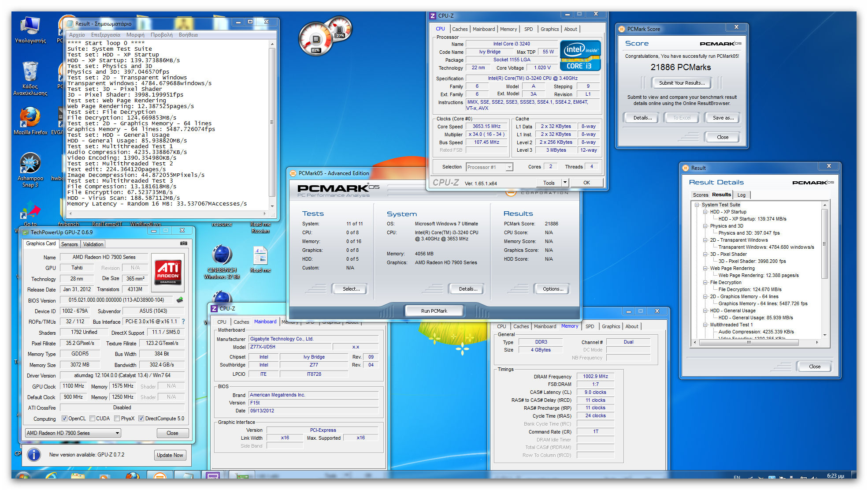868x490 pixels.
Task: Collapse the Physics and 3D node
Action: click(705, 226)
